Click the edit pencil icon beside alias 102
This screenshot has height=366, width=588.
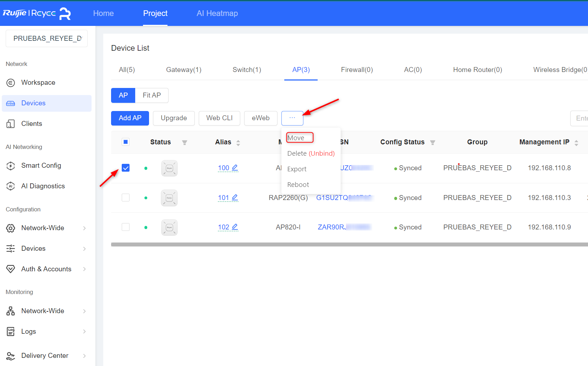coord(235,227)
